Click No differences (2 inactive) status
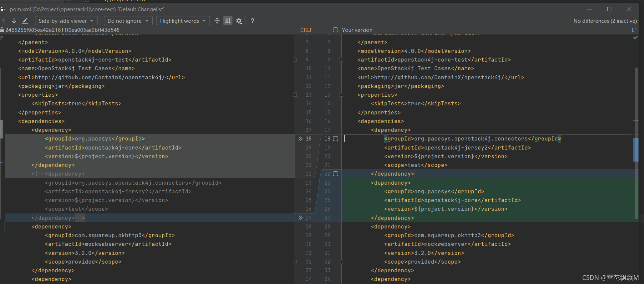Viewport: 644px width, 284px height. pos(605,21)
